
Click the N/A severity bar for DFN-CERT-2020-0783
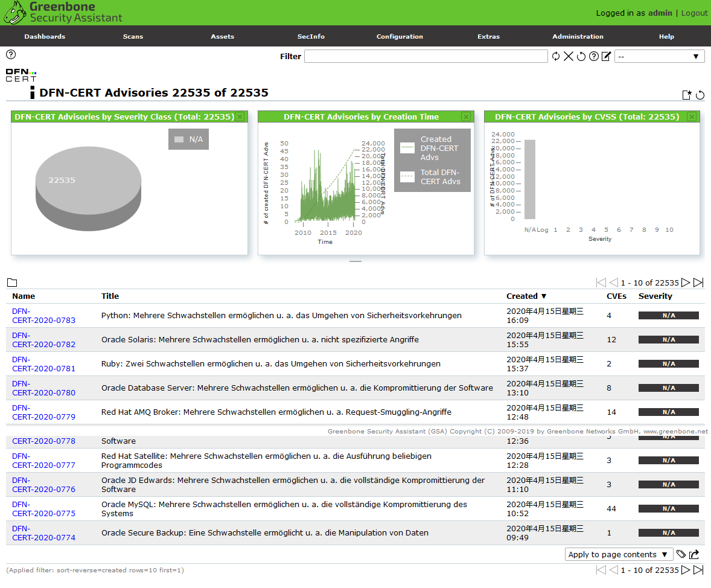coord(668,315)
